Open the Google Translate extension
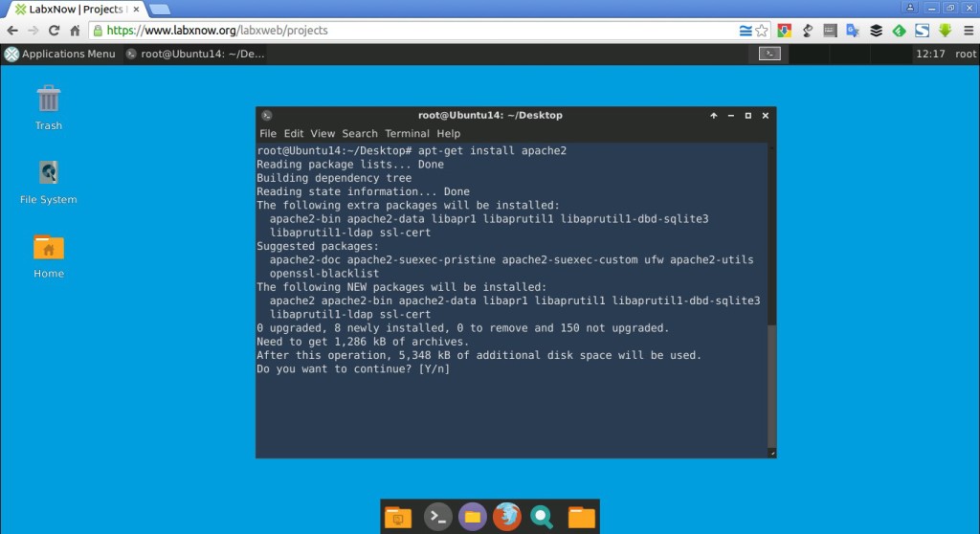The width and height of the screenshot is (980, 534). pos(853,30)
